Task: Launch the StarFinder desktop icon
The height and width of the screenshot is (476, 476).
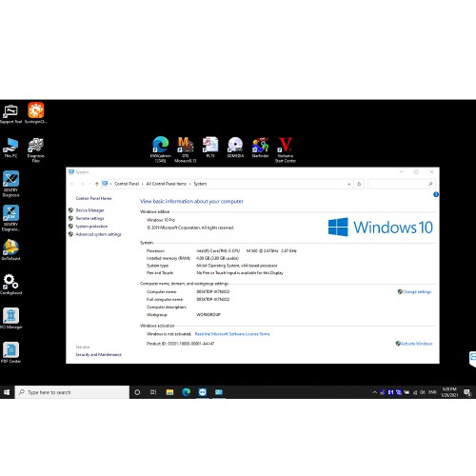Action: click(260, 148)
